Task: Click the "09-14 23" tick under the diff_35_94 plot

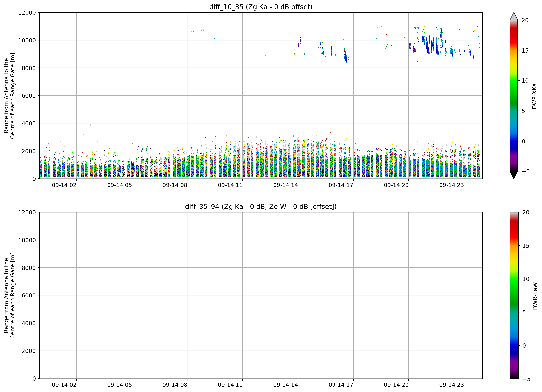Action: [451, 385]
